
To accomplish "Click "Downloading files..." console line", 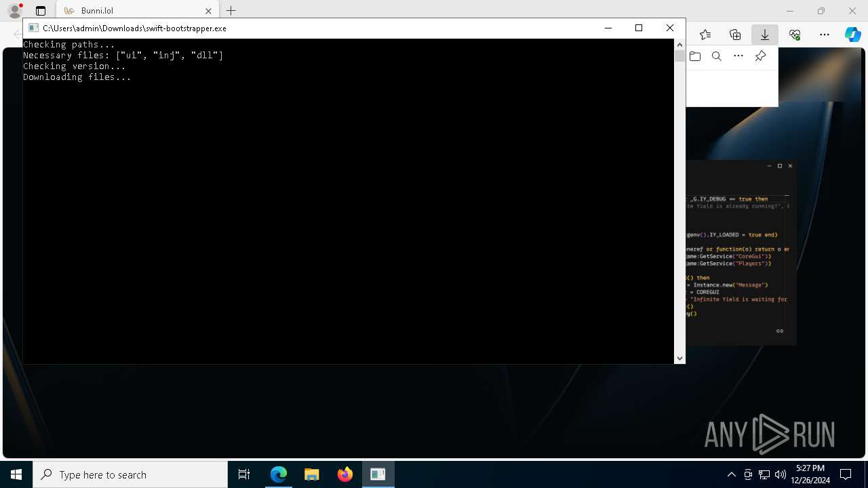I will [x=77, y=77].
